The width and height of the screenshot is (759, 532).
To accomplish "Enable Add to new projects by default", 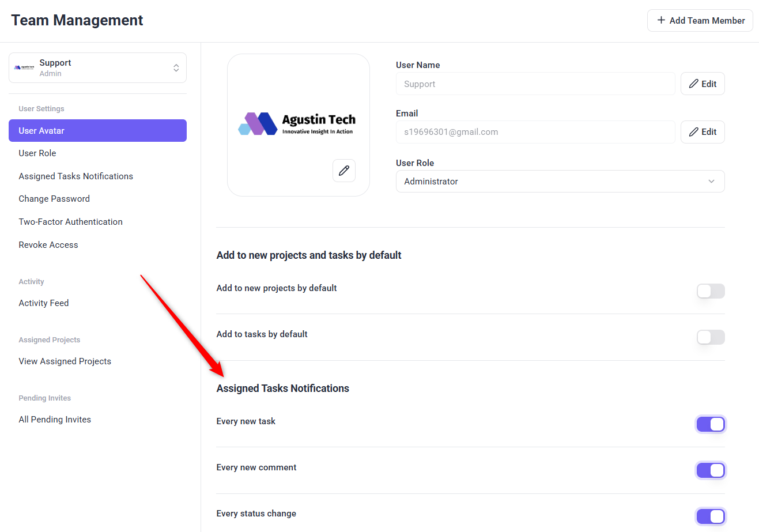I will [x=710, y=291].
